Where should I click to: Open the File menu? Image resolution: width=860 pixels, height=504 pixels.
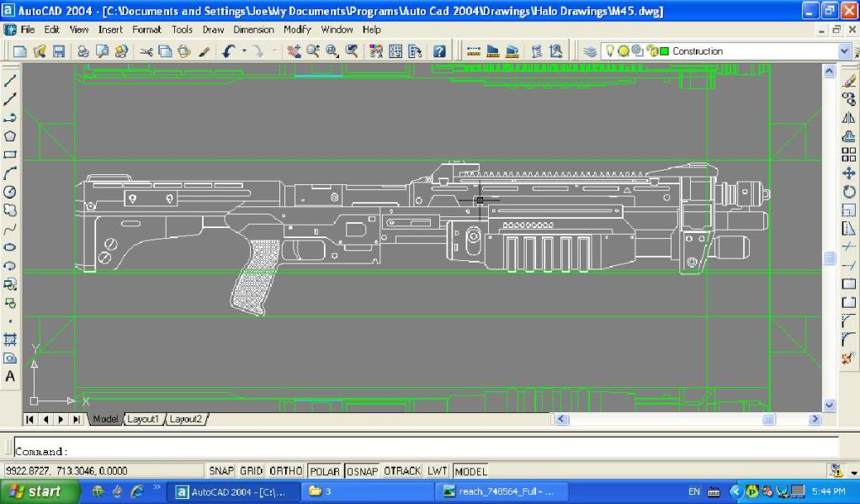27,29
